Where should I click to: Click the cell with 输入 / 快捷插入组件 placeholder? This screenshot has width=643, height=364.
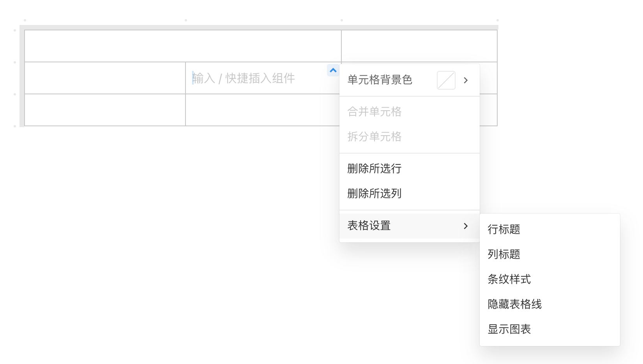coord(263,78)
